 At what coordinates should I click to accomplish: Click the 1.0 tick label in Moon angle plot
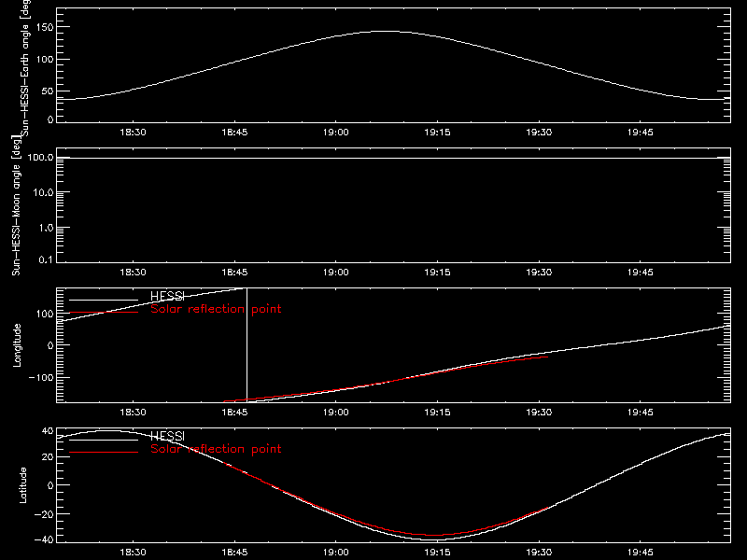point(46,228)
